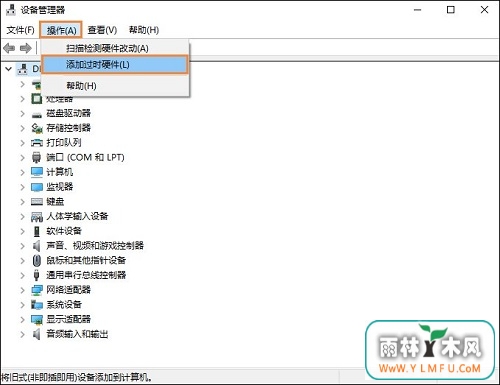
Task: Close the Device Manager window
Action: click(x=484, y=10)
